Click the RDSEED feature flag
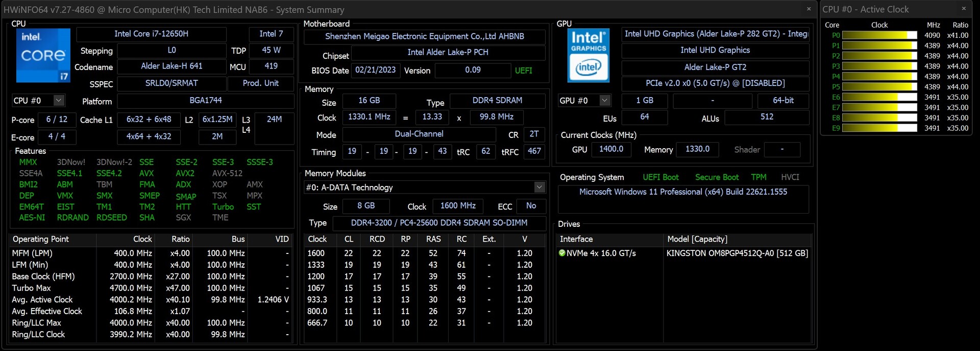The width and height of the screenshot is (980, 351). pyautogui.click(x=111, y=218)
